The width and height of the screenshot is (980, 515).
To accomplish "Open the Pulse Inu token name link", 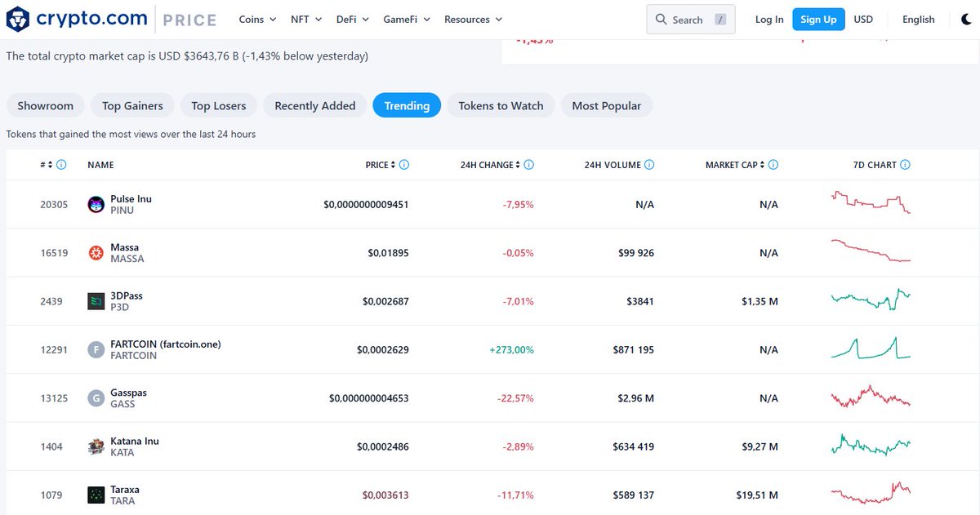I will coord(131,199).
